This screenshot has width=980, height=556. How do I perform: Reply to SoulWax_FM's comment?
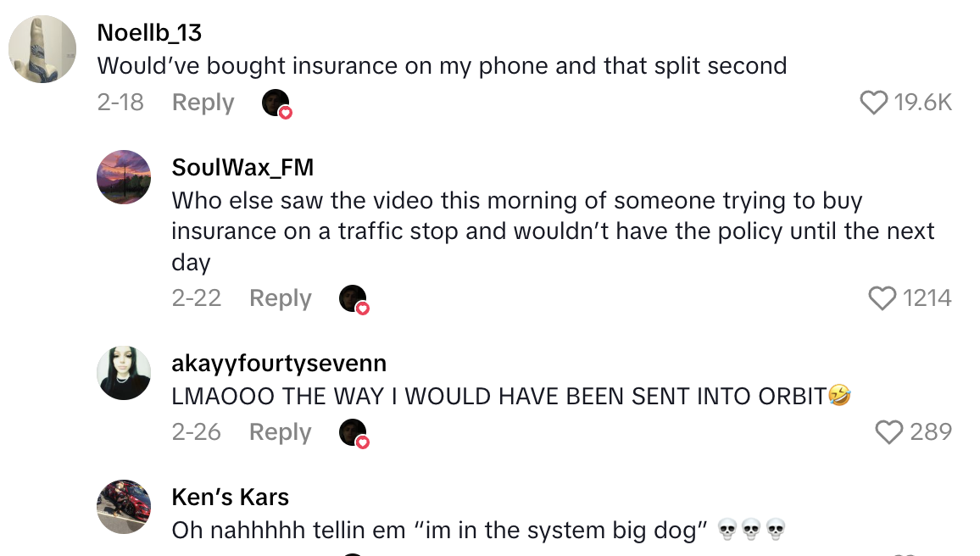(x=280, y=298)
